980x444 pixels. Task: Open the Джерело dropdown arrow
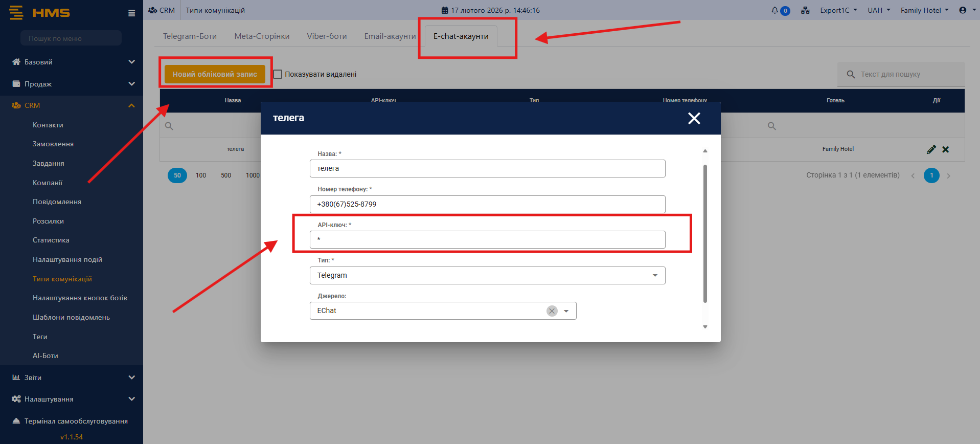pyautogui.click(x=566, y=311)
